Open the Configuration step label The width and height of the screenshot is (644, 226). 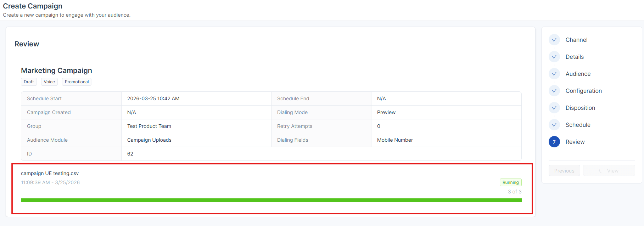coord(583,91)
